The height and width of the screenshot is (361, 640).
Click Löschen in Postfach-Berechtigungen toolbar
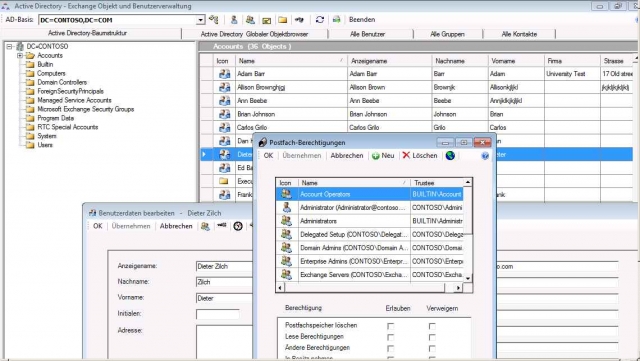[x=420, y=156]
